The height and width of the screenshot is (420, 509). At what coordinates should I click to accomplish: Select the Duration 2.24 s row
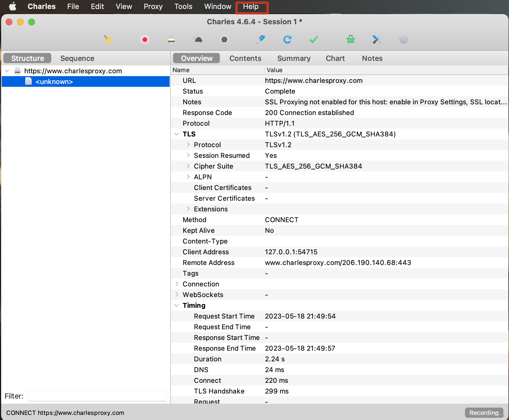coord(340,359)
